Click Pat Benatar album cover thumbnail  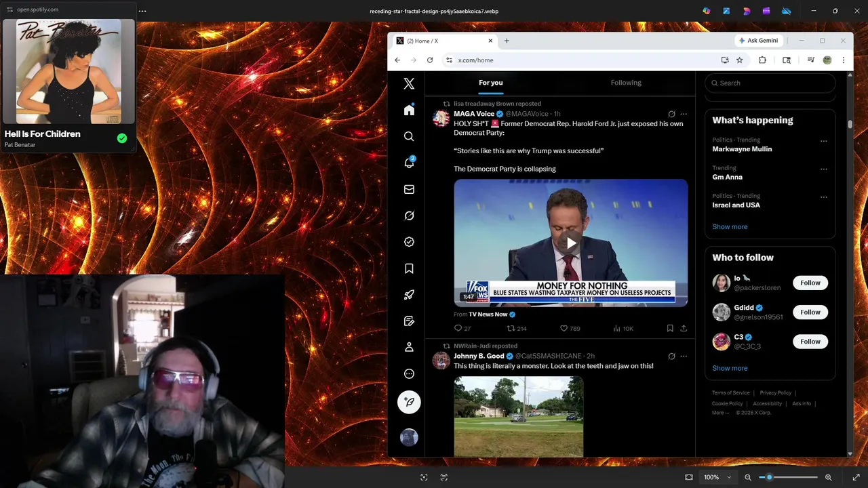(68, 71)
